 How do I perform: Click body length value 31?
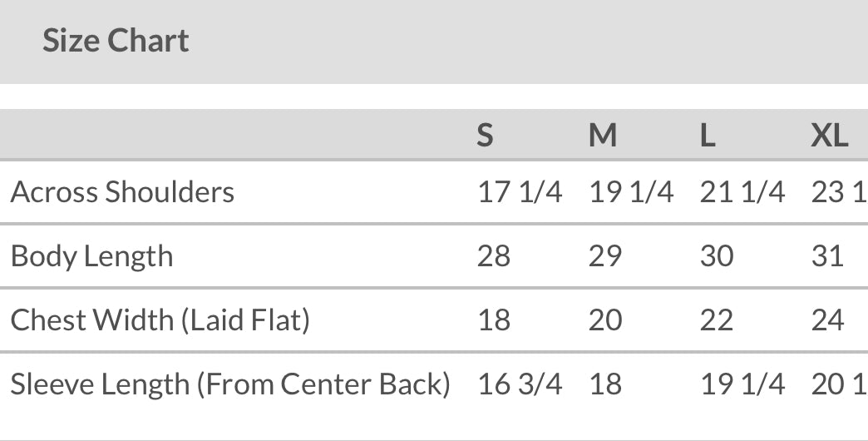(827, 255)
